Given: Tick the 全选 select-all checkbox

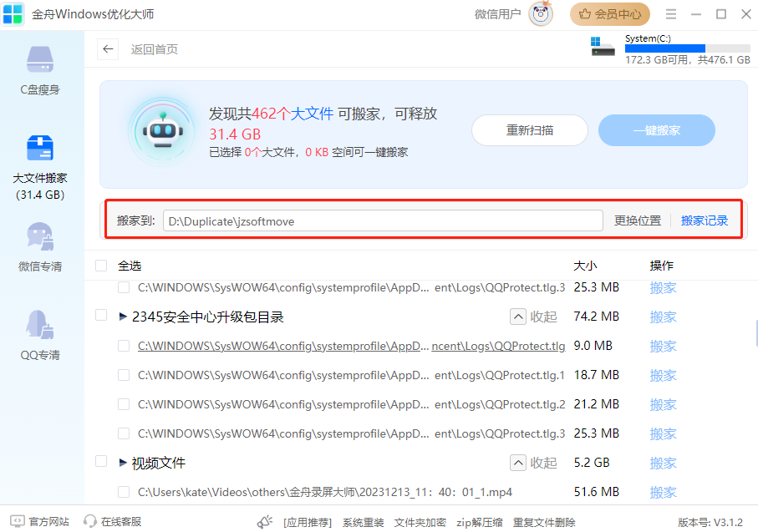Looking at the screenshot, I should 101,266.
